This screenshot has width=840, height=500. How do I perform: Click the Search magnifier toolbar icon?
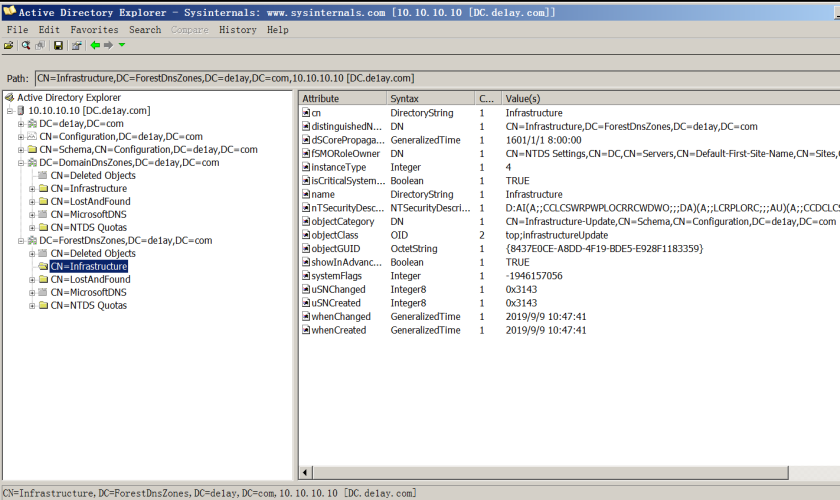(25, 46)
